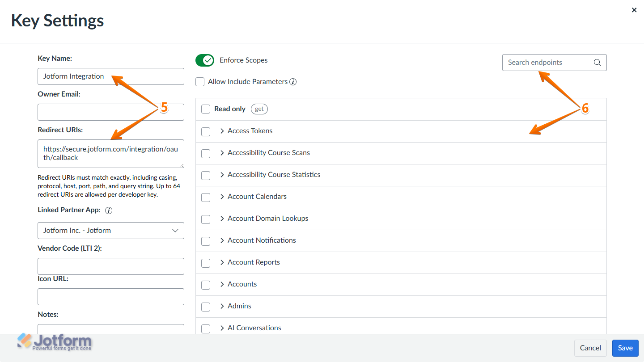
Task: Check the Account Notifications checkbox
Action: click(x=206, y=241)
